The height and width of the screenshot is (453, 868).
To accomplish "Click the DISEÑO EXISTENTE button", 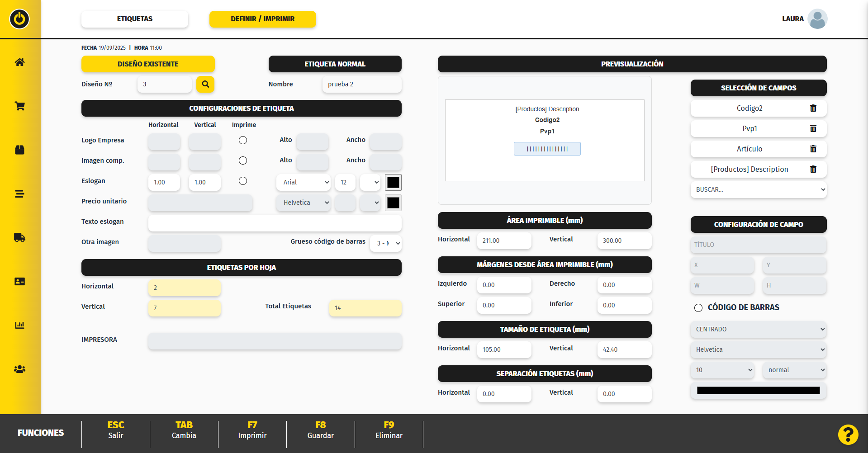I will point(148,64).
